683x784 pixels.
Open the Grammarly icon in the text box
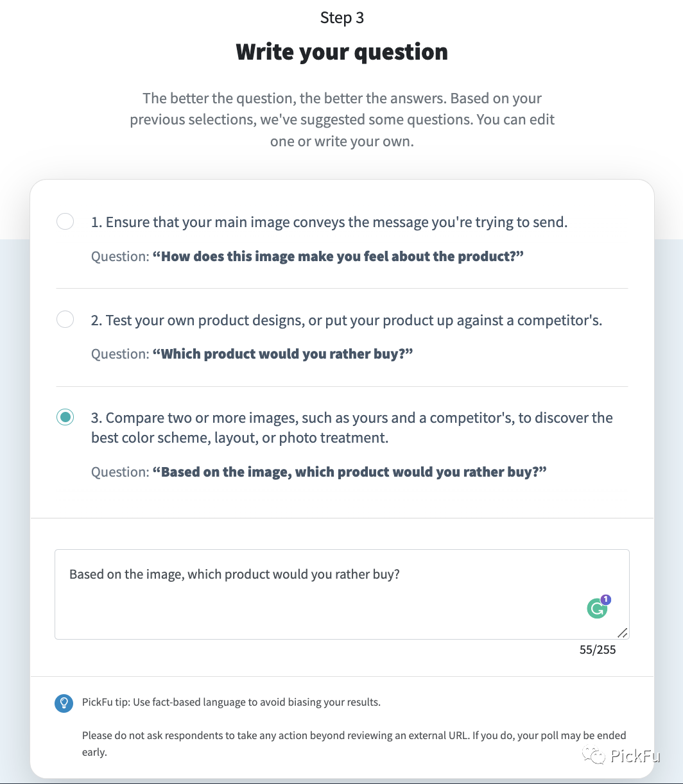click(x=596, y=609)
